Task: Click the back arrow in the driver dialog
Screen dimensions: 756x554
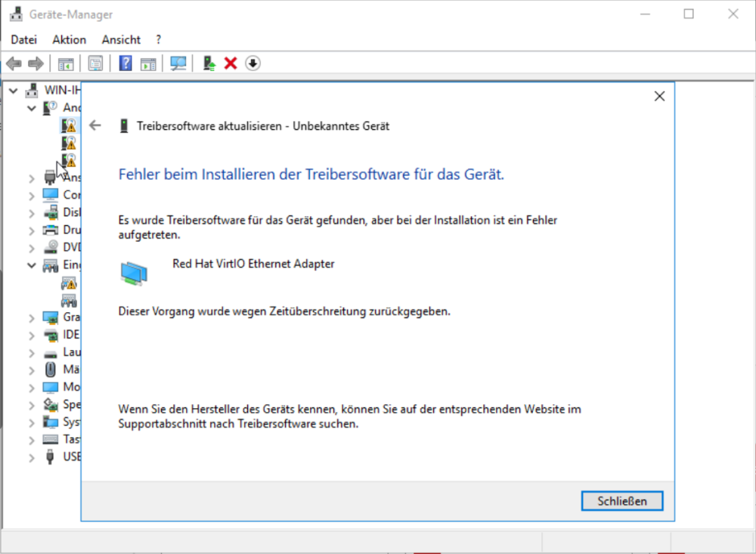Action: pyautogui.click(x=95, y=126)
